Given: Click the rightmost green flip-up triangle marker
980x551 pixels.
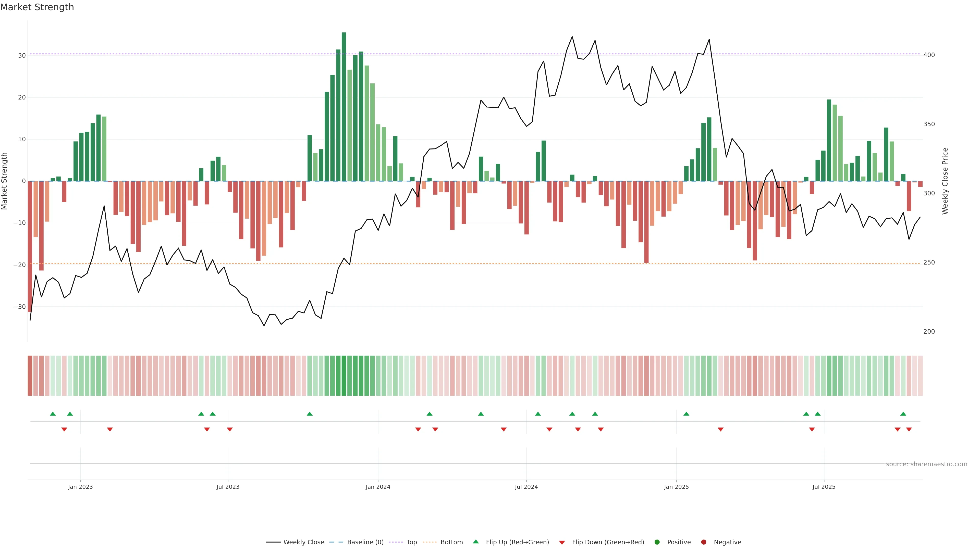Looking at the screenshot, I should click(x=903, y=414).
